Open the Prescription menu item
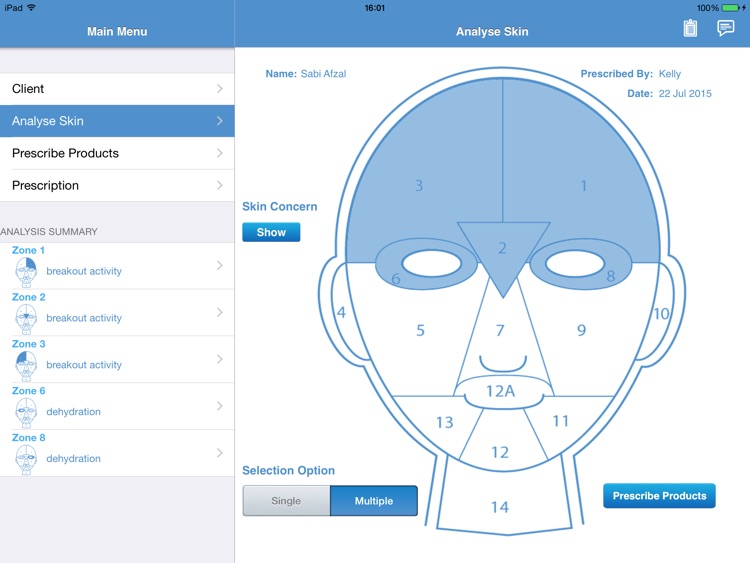The width and height of the screenshot is (750, 563). click(x=117, y=185)
